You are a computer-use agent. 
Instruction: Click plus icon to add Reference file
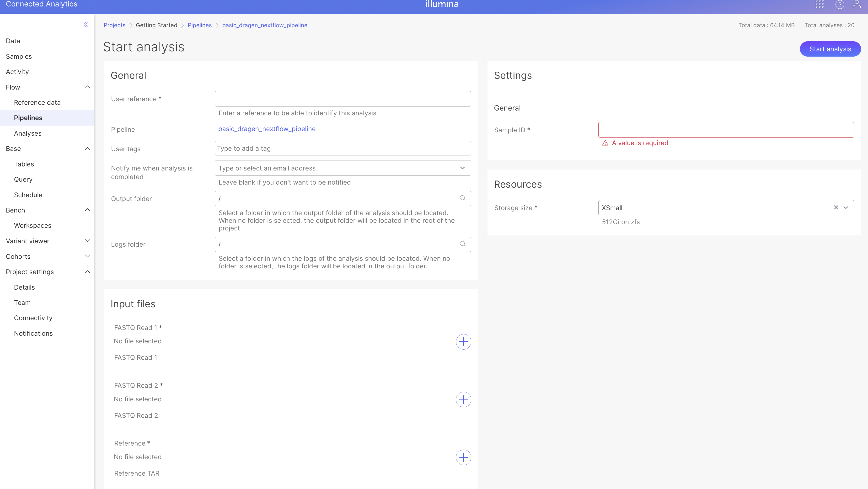point(463,457)
